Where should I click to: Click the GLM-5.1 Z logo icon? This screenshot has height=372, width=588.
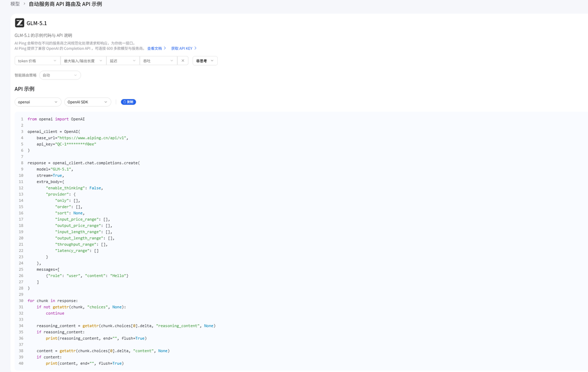click(x=19, y=23)
